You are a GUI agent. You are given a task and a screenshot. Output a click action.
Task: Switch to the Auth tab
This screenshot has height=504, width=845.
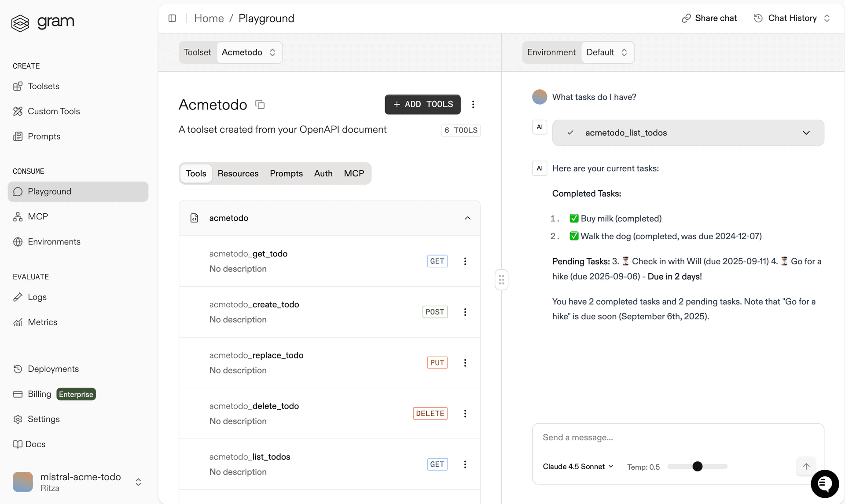323,173
